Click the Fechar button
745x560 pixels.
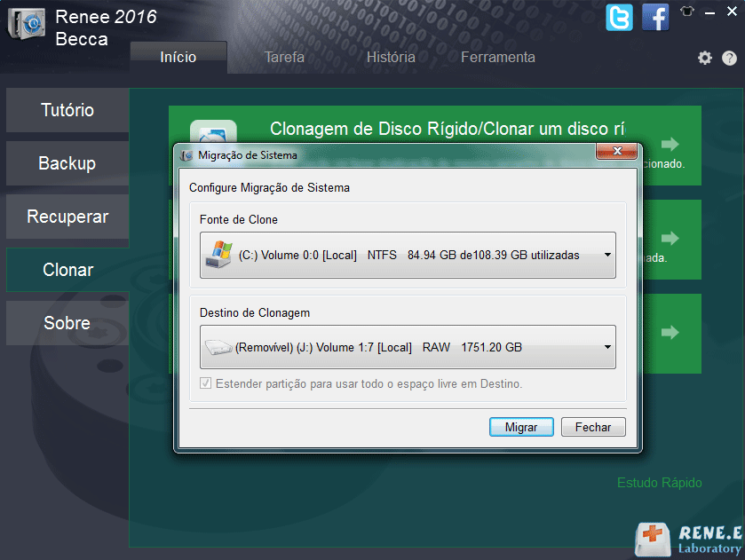(593, 427)
